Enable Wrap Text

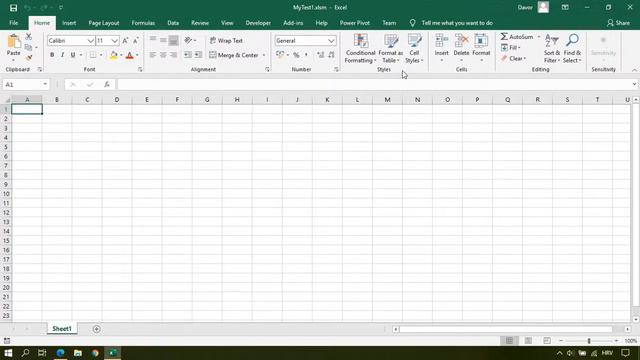(227, 40)
